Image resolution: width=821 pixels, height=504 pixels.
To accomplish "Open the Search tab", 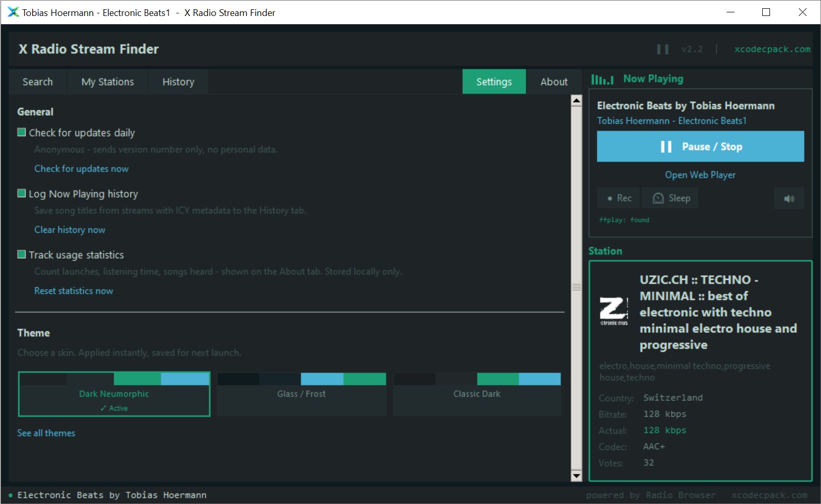I will [38, 81].
